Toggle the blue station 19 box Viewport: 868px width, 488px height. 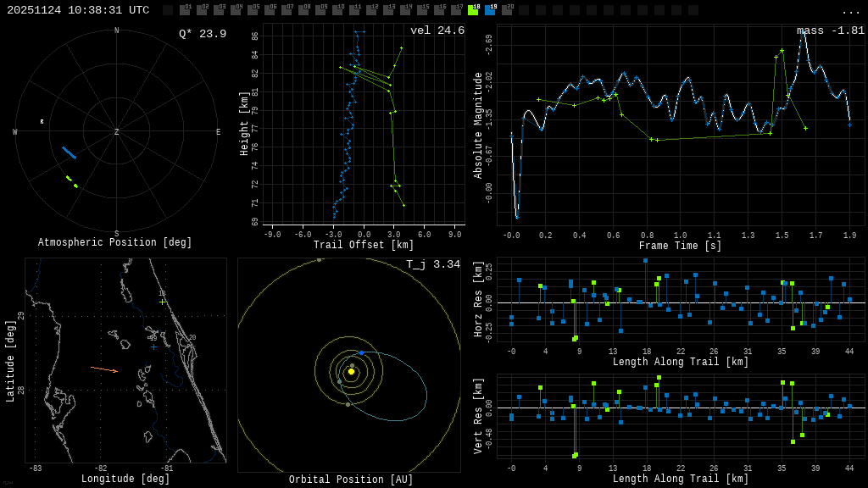[x=490, y=10]
